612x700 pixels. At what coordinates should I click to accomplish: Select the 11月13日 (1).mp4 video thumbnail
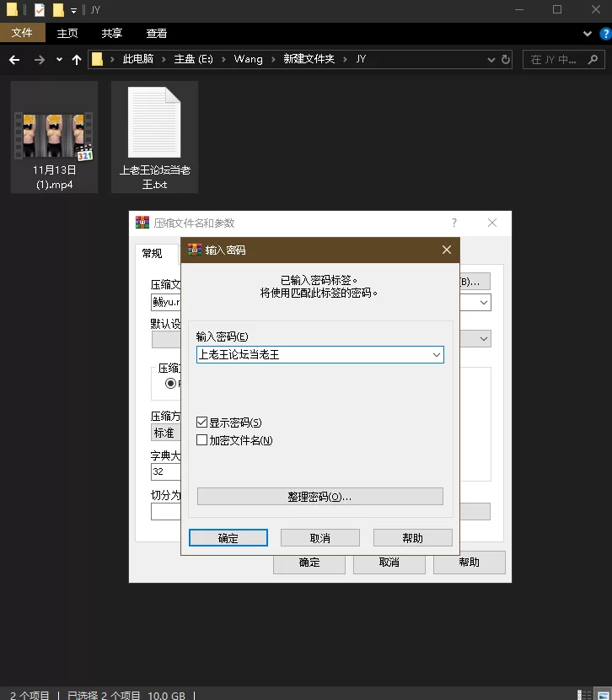click(x=54, y=135)
